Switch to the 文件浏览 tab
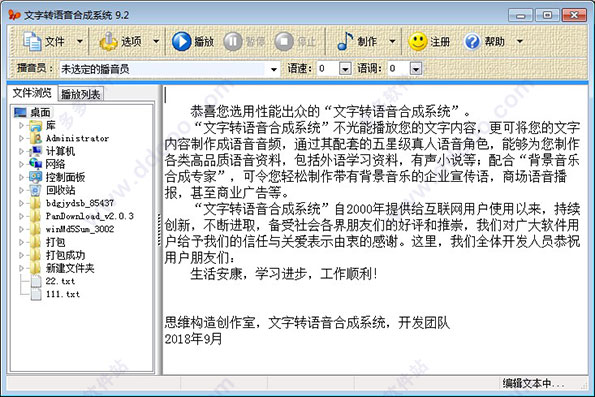The height and width of the screenshot is (397, 595). click(x=32, y=93)
